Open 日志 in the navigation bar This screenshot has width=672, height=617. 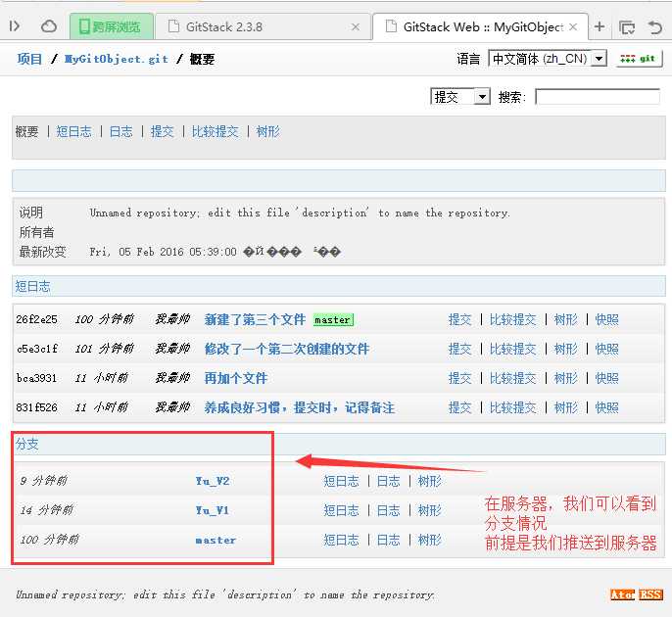click(120, 131)
